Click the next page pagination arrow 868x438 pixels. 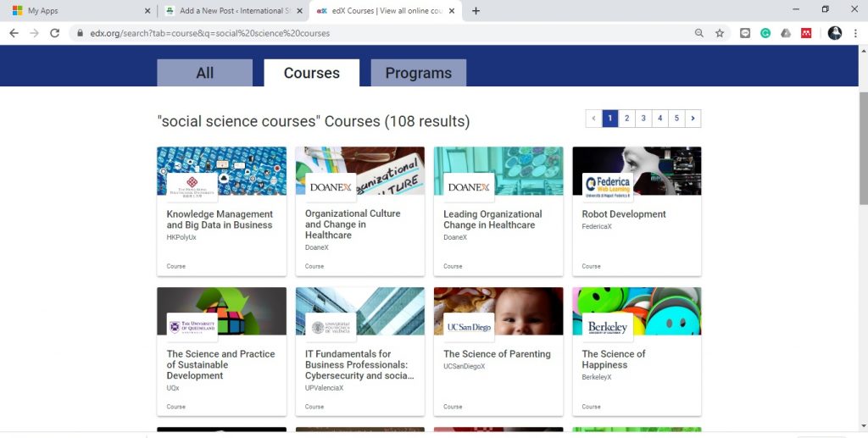click(x=693, y=119)
